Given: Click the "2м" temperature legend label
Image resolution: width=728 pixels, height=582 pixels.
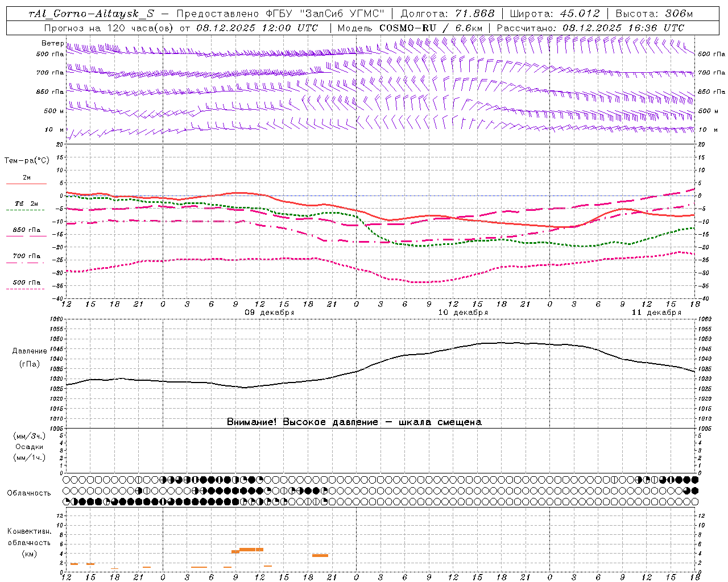Looking at the screenshot, I should pos(27,177).
